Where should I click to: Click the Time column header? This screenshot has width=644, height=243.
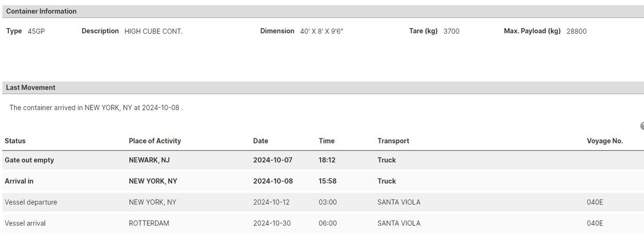coord(327,141)
